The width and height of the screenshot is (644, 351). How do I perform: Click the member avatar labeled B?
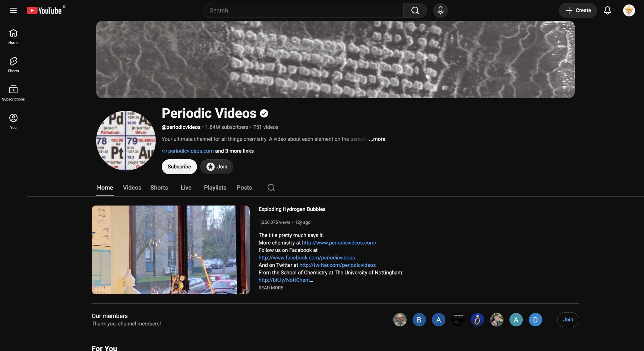(419, 320)
